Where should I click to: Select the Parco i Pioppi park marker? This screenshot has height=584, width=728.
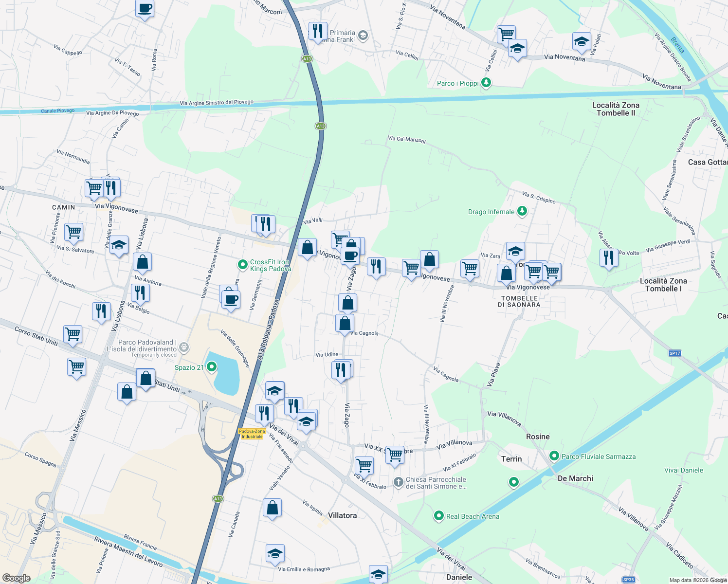(x=486, y=83)
